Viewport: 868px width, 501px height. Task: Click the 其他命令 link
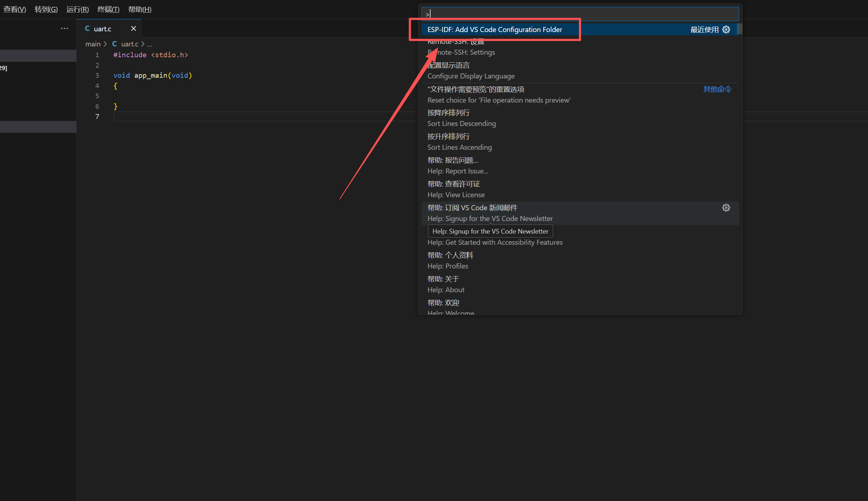point(717,89)
